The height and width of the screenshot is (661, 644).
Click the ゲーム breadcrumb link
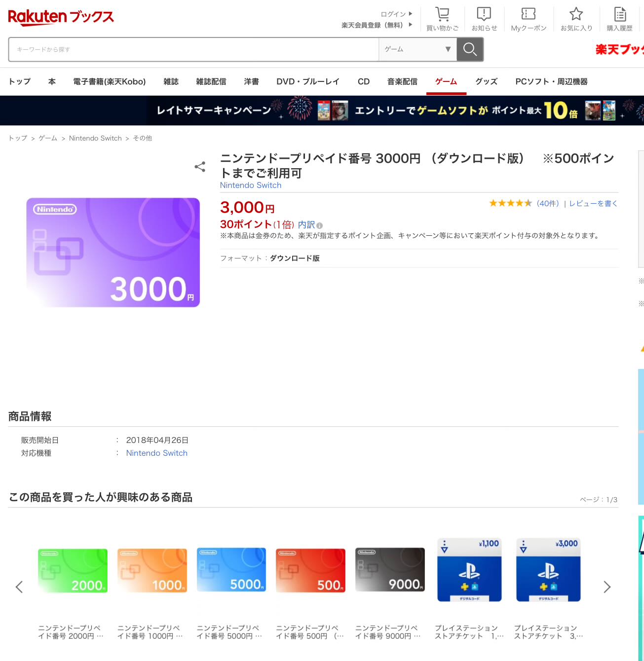click(x=48, y=138)
